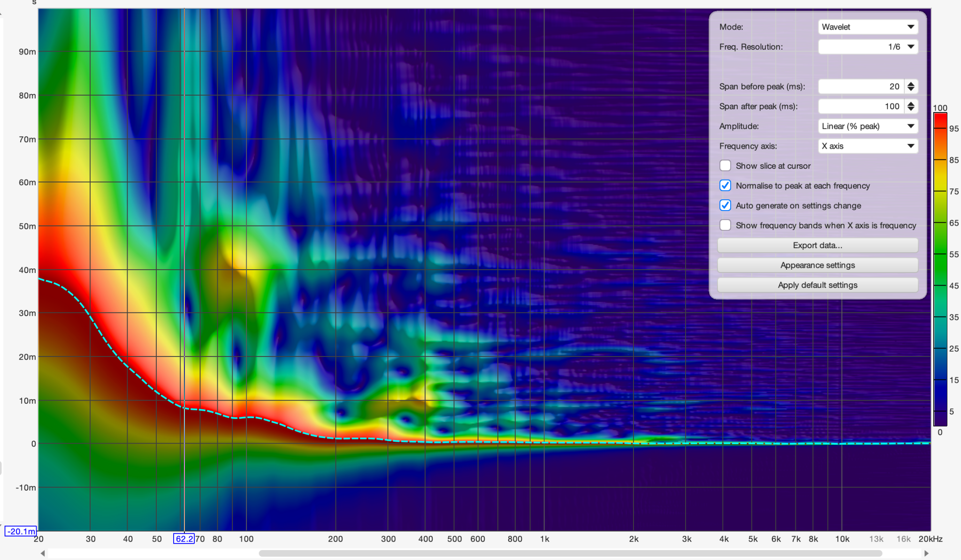Image resolution: width=961 pixels, height=560 pixels.
Task: Open the Amplitude dropdown showing Linear (% peak)
Action: click(x=868, y=126)
